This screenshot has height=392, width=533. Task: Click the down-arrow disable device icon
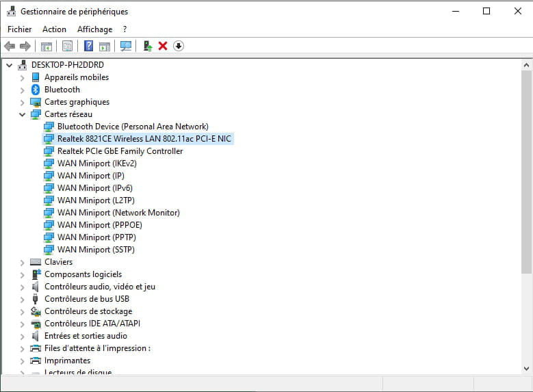point(179,46)
